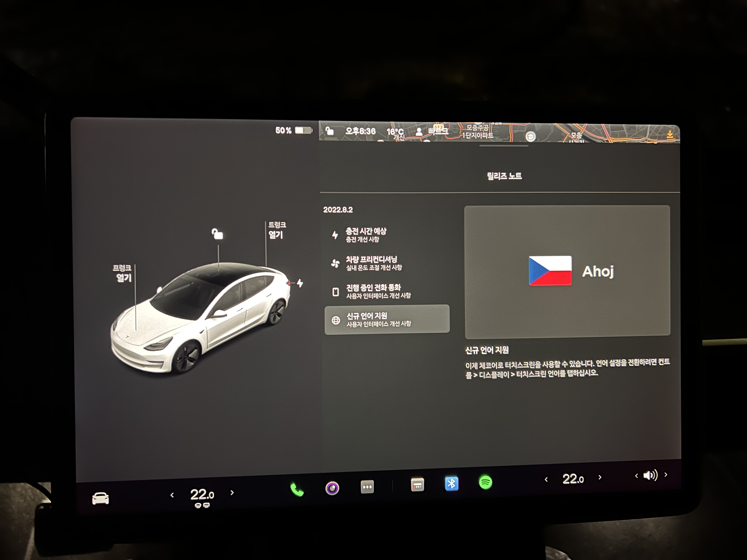
Task: Open the phone app icon
Action: click(x=297, y=490)
